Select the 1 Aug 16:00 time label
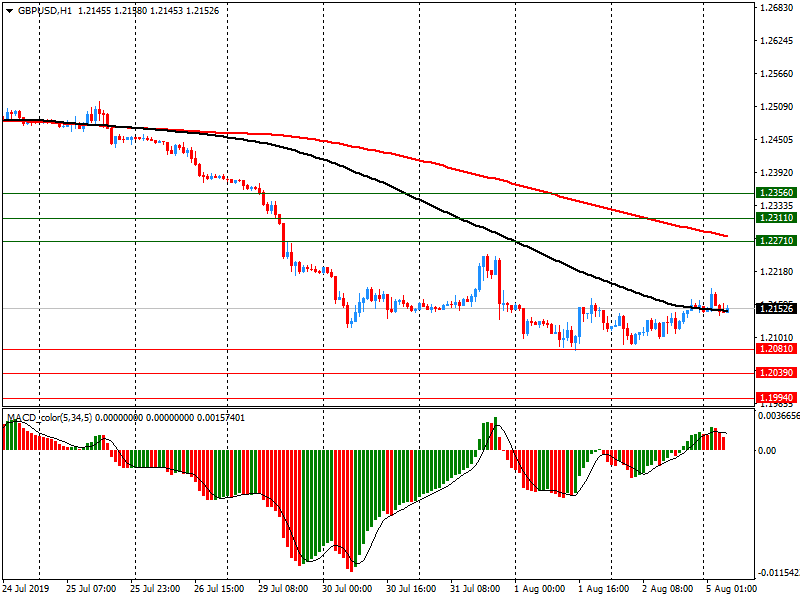Image resolution: width=800 pixels, height=600 pixels. [x=604, y=589]
